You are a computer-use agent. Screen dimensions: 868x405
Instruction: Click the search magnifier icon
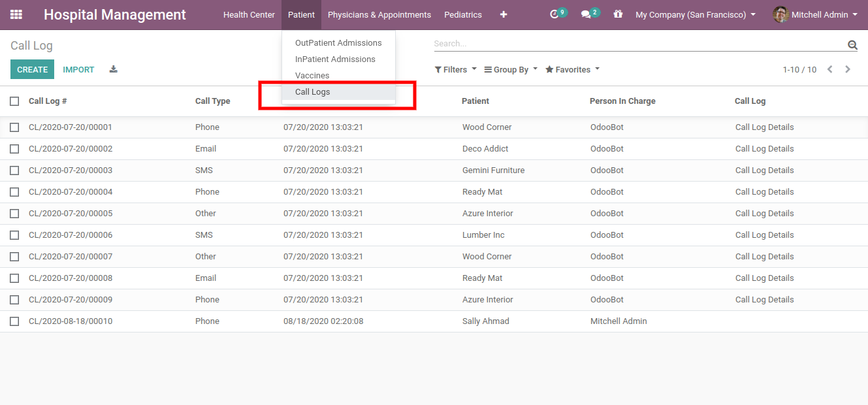coord(852,45)
